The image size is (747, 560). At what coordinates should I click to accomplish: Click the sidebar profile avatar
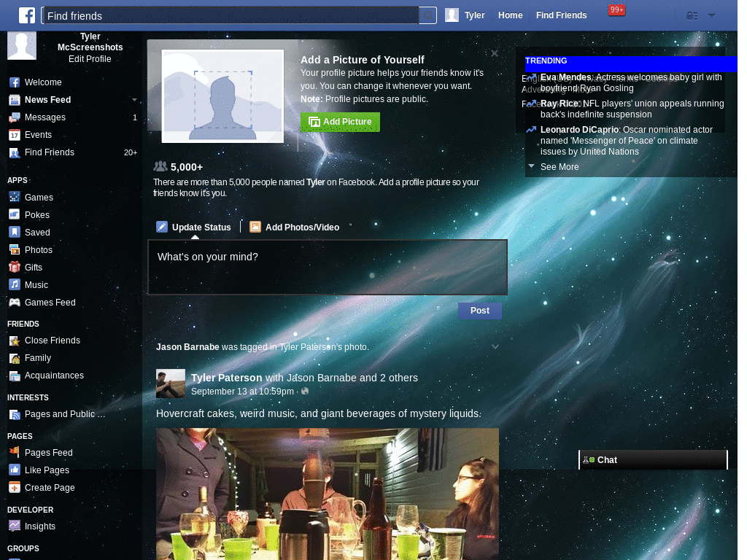pos(22,46)
